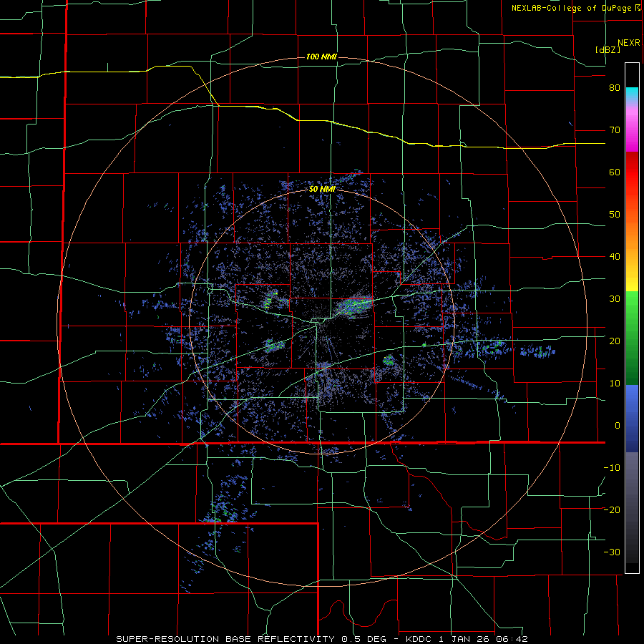Screen dimensions: 644x644
Task: Pick the 20 value on dBZ scale
Action: 615,341
